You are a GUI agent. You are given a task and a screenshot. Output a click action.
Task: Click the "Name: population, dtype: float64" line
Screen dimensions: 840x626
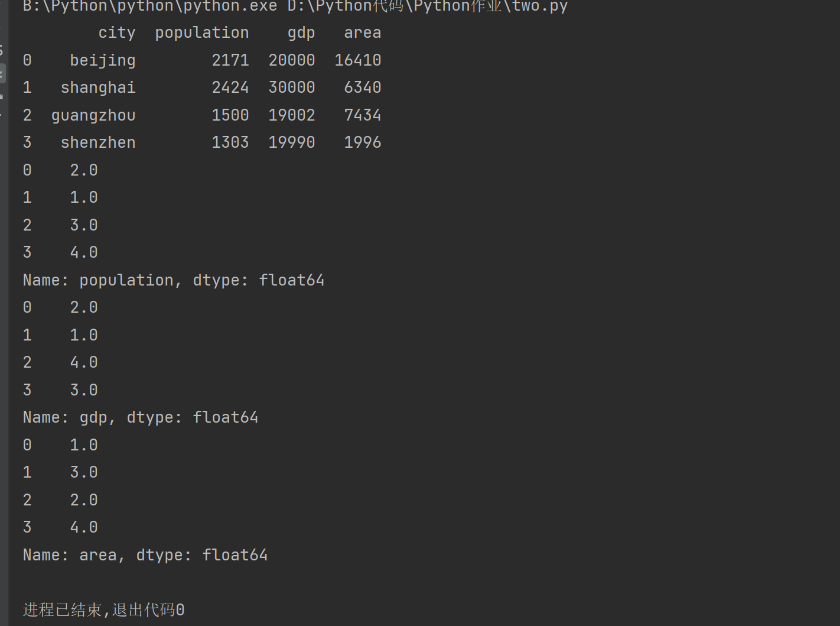173,280
